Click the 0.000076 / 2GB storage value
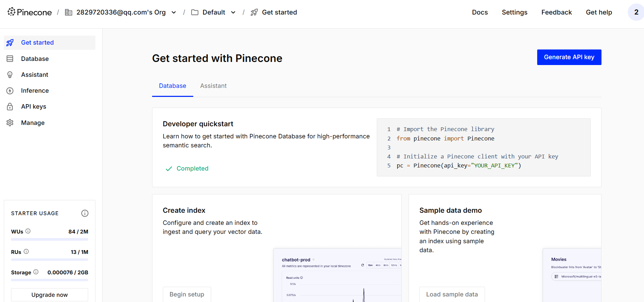The width and height of the screenshot is (644, 302). point(68,272)
